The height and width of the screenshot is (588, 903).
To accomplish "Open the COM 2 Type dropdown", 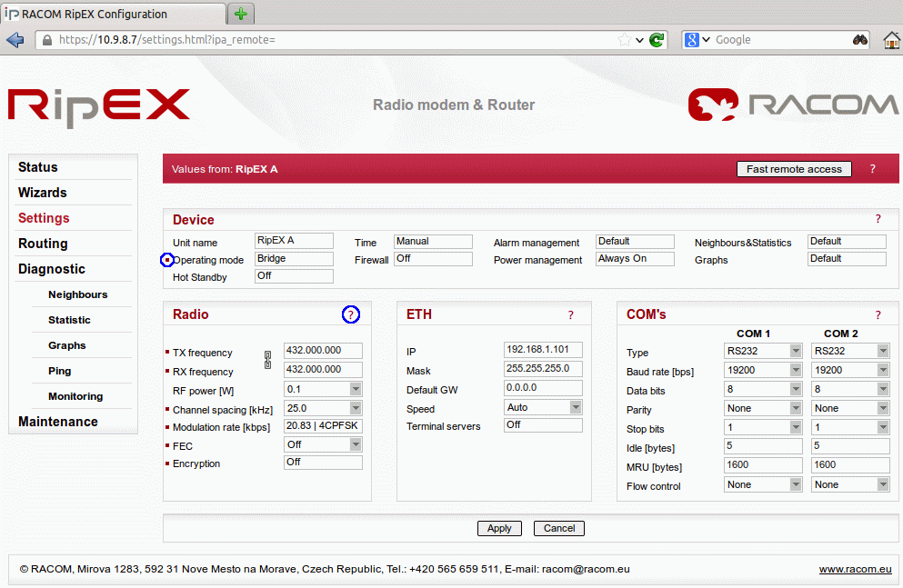I will click(883, 351).
